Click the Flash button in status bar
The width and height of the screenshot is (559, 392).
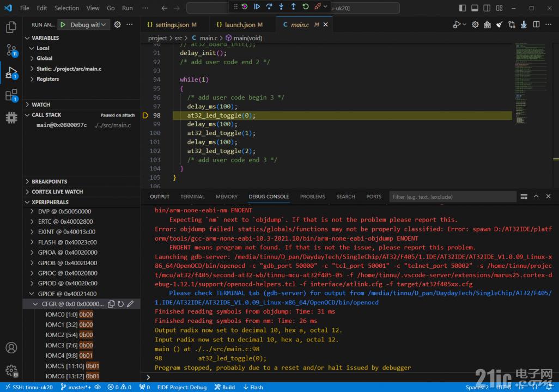click(x=253, y=387)
